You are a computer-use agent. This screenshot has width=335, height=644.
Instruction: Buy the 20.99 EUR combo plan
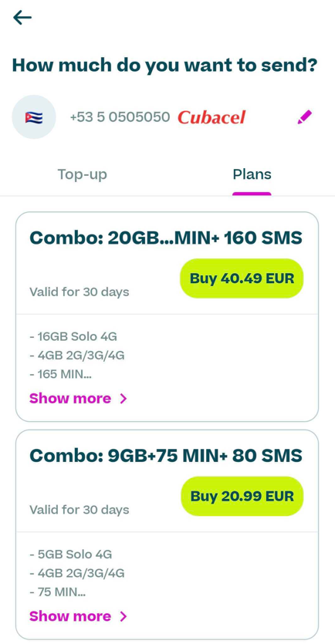tap(242, 496)
